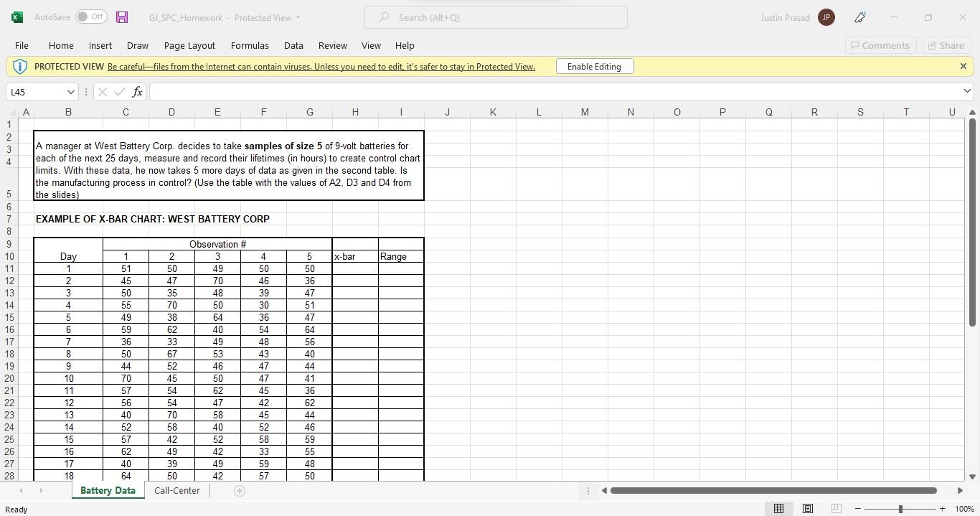
Task: Select the Battery Data sheet tab
Action: click(x=108, y=491)
